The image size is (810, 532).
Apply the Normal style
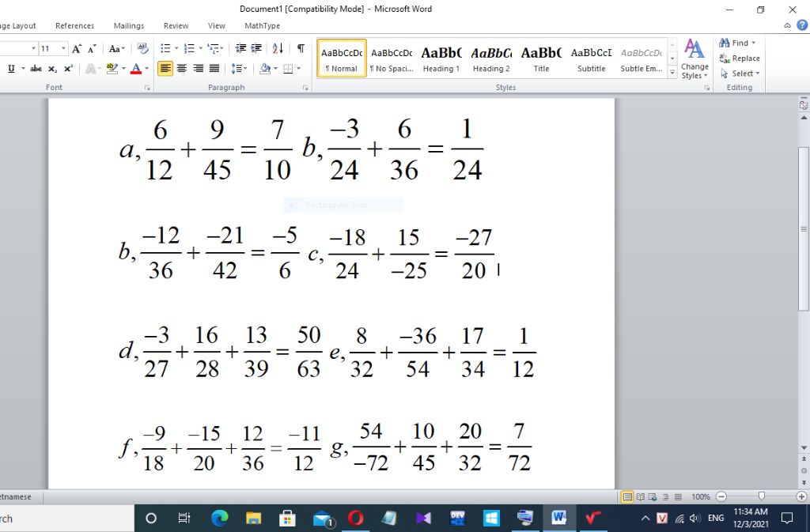pyautogui.click(x=342, y=58)
